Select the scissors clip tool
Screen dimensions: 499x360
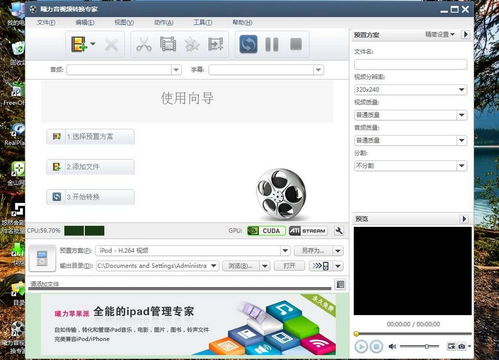coord(144,44)
